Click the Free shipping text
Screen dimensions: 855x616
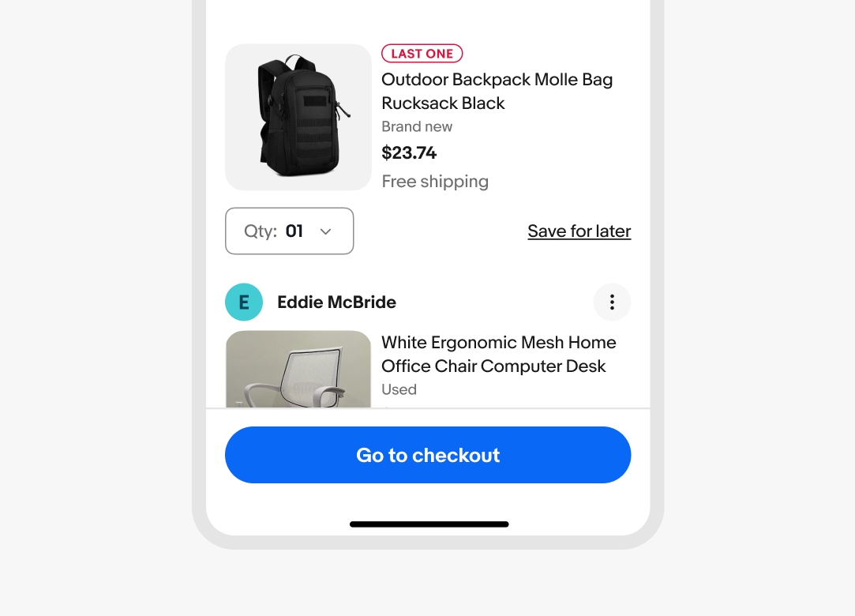click(435, 181)
